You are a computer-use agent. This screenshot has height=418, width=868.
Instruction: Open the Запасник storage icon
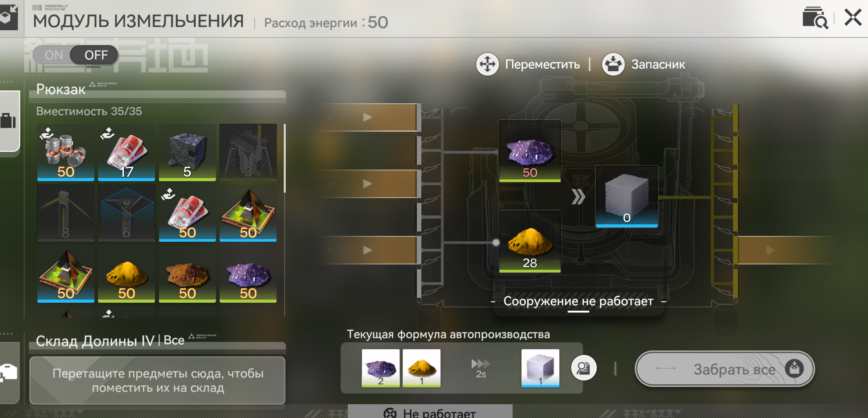click(x=613, y=65)
